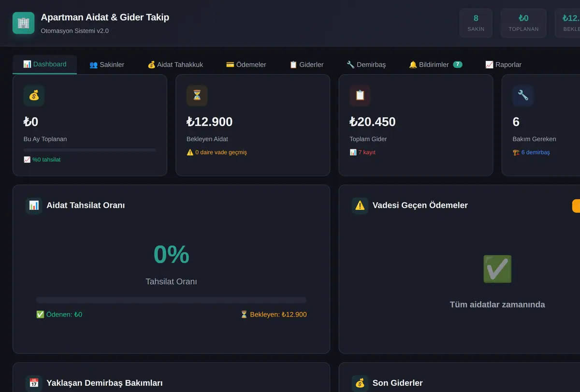Click the ₺0 Toplanan stat box in header
The width and height of the screenshot is (580, 392).
point(523,23)
